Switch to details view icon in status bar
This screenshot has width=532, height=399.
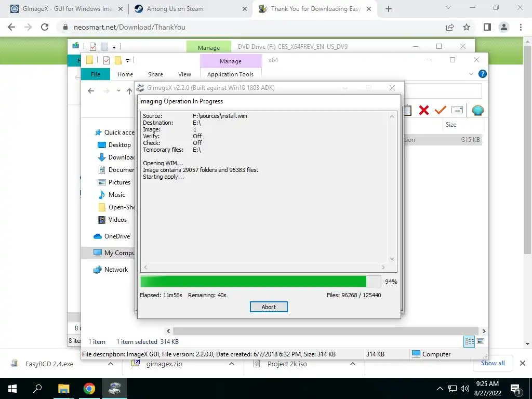pos(469,341)
